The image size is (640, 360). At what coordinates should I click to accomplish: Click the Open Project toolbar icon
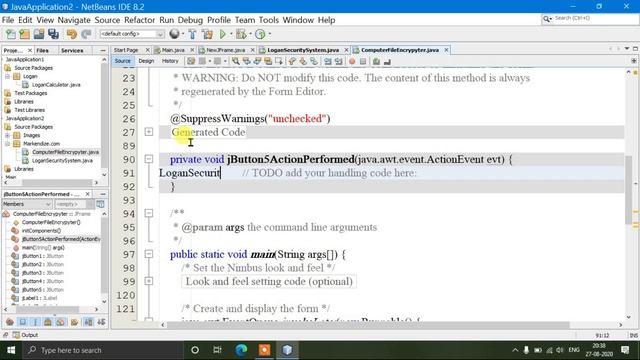(x=39, y=34)
